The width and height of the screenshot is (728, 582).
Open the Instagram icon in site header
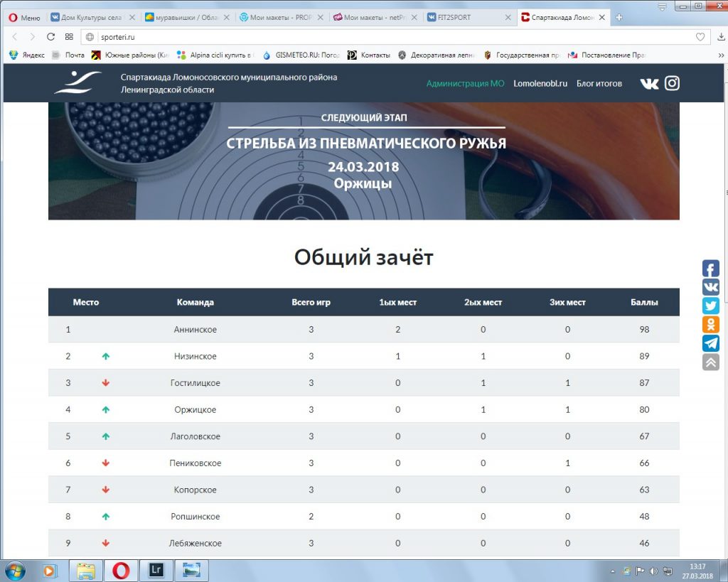pyautogui.click(x=672, y=83)
